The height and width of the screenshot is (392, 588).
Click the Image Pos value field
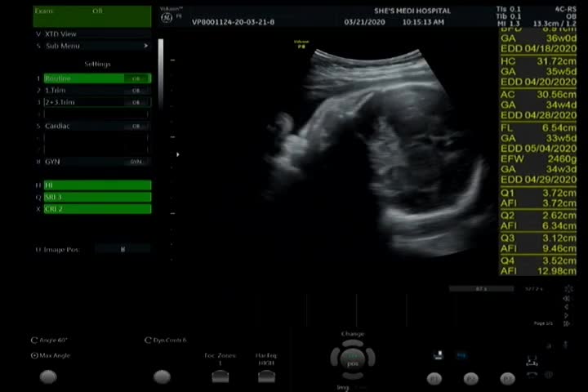pyautogui.click(x=122, y=249)
